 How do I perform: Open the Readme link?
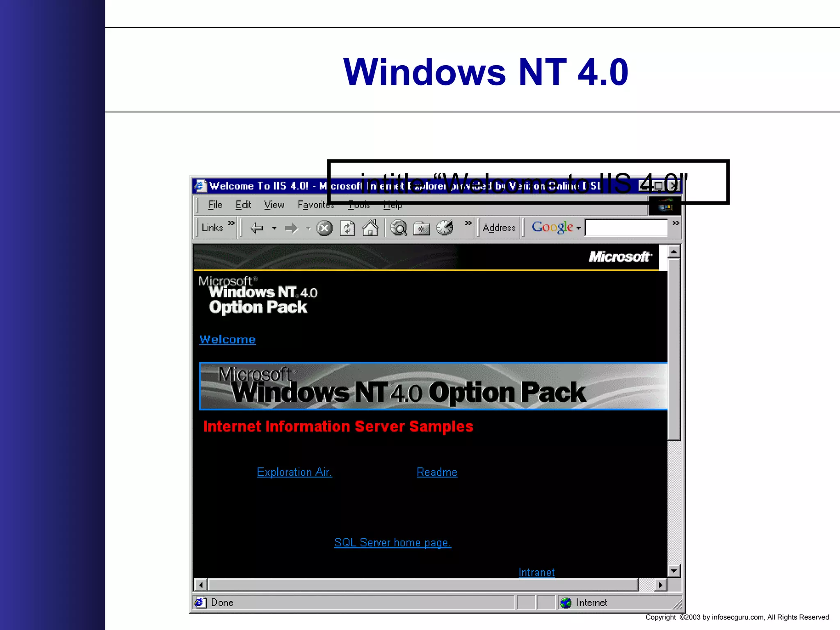tap(437, 472)
